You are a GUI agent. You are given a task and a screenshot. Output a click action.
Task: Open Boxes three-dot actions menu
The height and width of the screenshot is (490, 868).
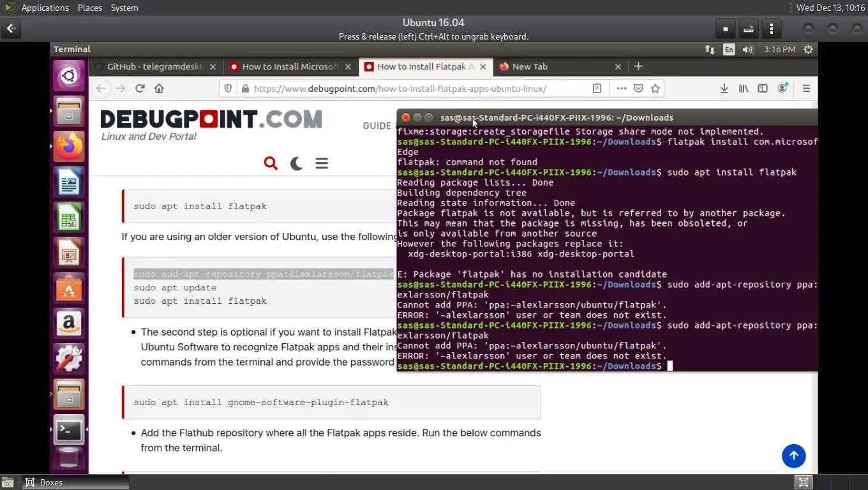772,29
